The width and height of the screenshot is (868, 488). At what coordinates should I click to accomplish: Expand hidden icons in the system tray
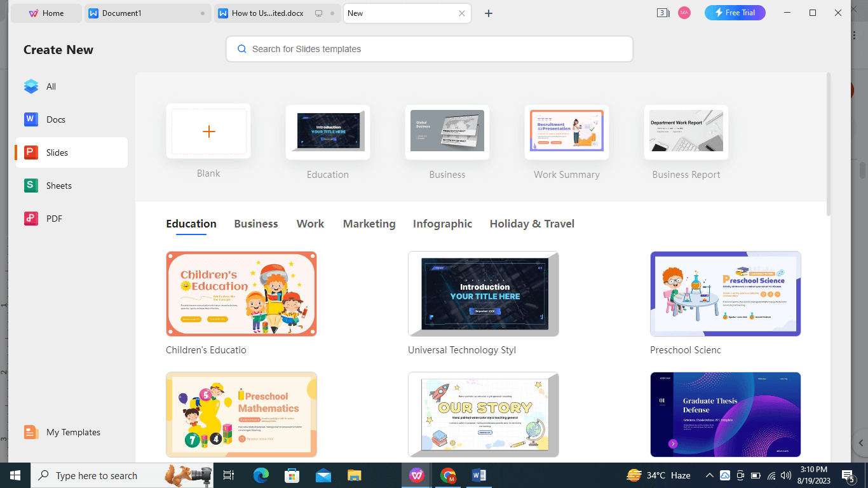tap(709, 475)
